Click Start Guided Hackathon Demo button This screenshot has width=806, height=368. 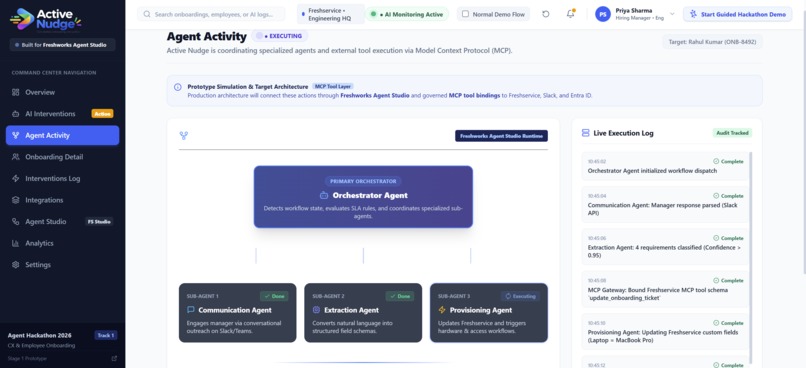pyautogui.click(x=738, y=14)
